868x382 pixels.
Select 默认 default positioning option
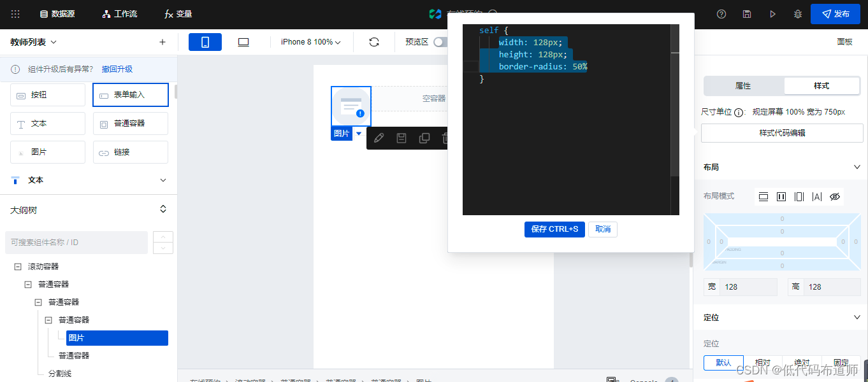[x=723, y=363]
